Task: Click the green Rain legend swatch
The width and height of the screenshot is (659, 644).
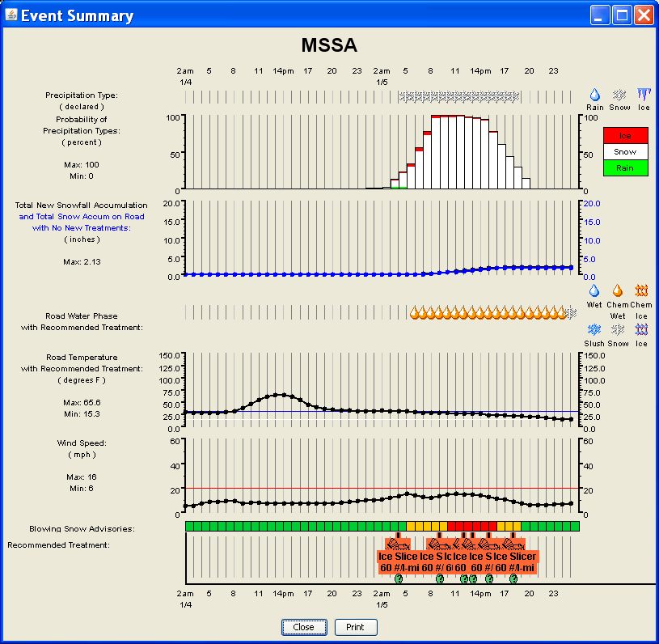Action: coord(625,167)
